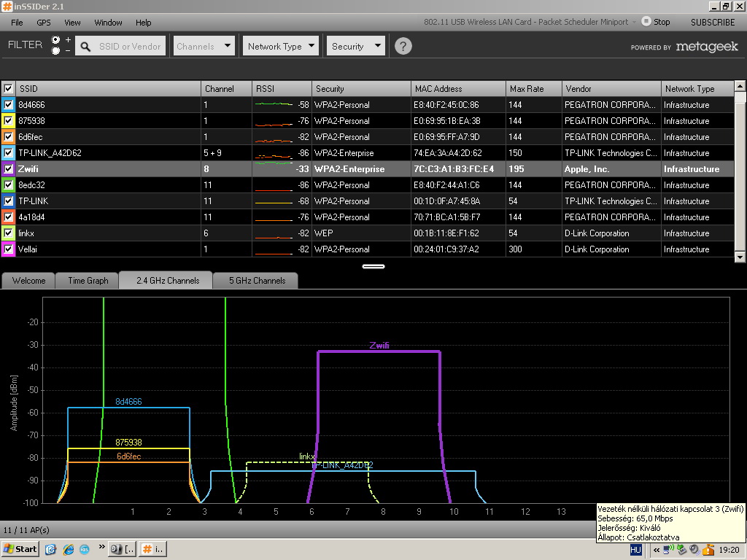Image resolution: width=747 pixels, height=560 pixels.
Task: Expand hidden system tray icons
Action: [657, 550]
